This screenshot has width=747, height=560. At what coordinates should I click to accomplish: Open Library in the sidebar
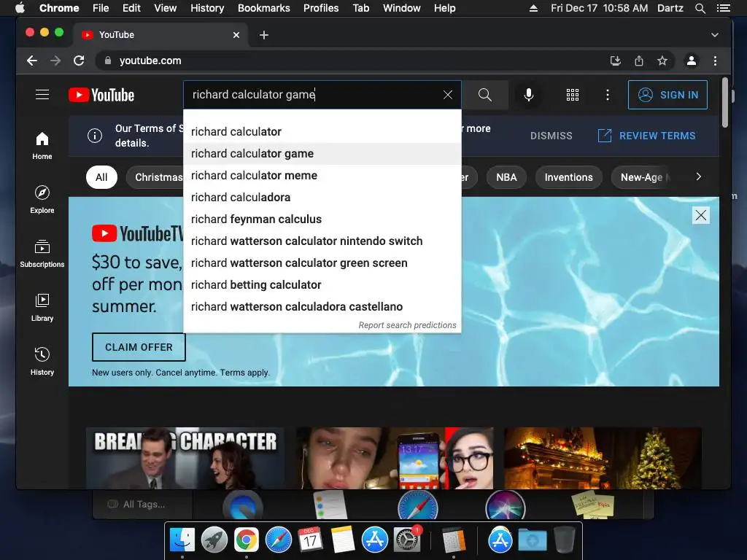click(42, 308)
